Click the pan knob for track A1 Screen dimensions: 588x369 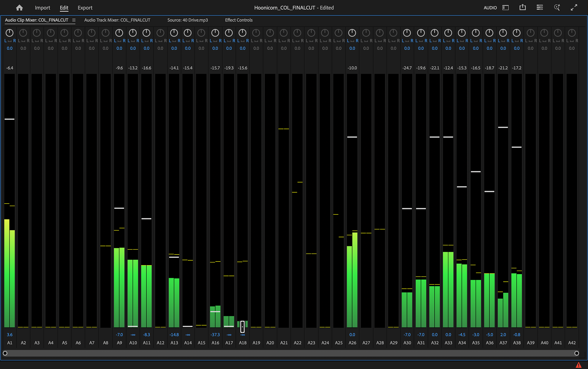tap(9, 33)
